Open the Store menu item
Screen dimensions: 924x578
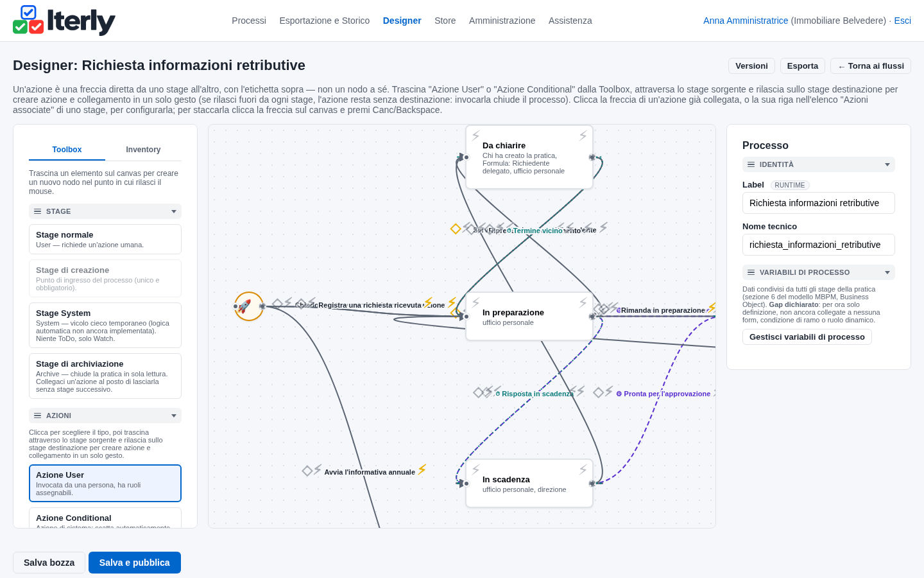[x=445, y=21]
